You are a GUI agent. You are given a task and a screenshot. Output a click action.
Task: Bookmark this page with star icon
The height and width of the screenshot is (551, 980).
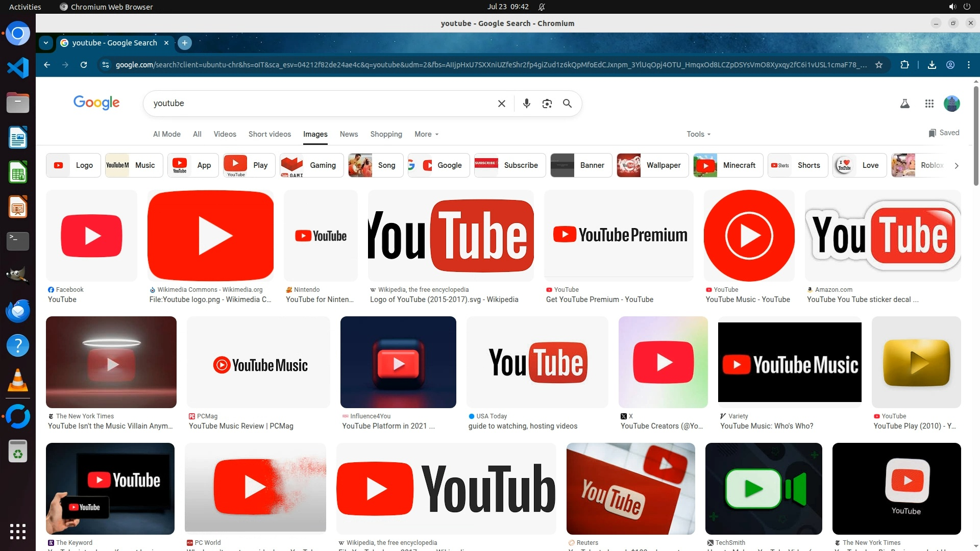[879, 65]
